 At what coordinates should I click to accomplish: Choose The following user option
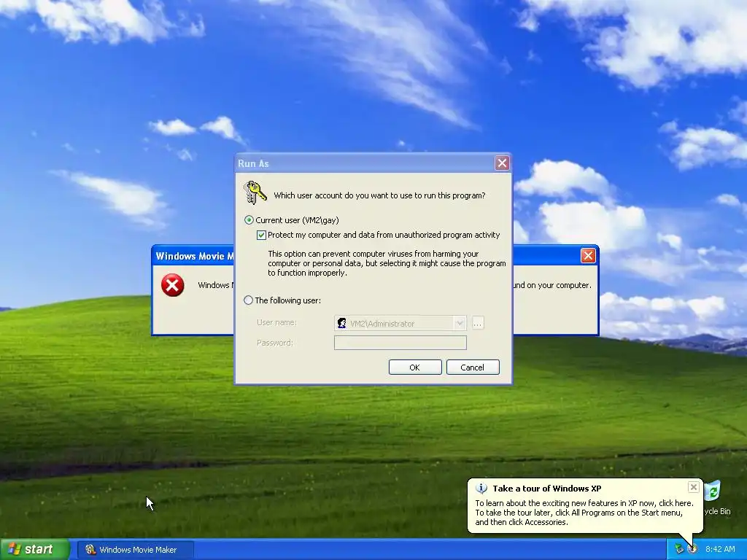248,300
